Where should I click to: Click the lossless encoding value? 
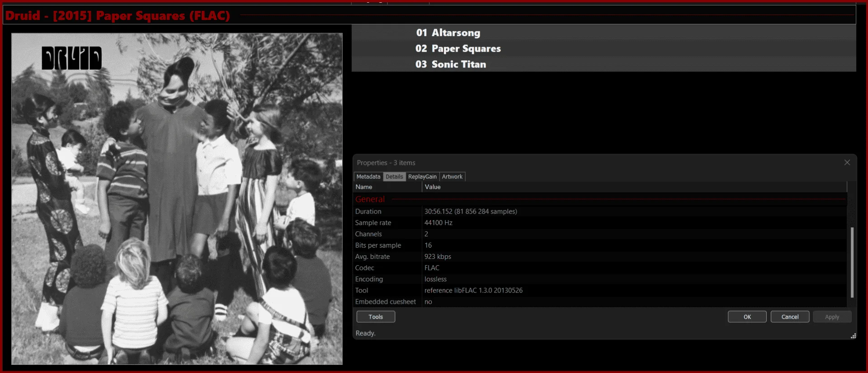coord(435,279)
